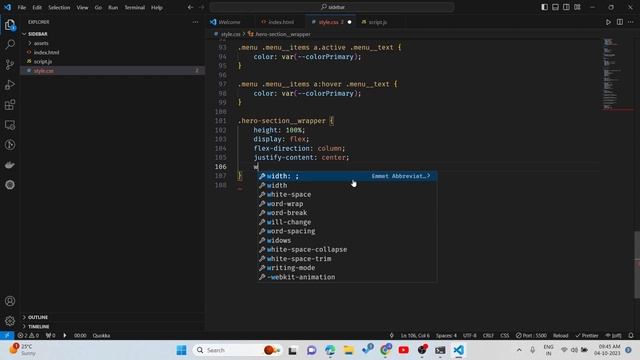Click the Windows Start button
640x360 pixels.
[181, 350]
